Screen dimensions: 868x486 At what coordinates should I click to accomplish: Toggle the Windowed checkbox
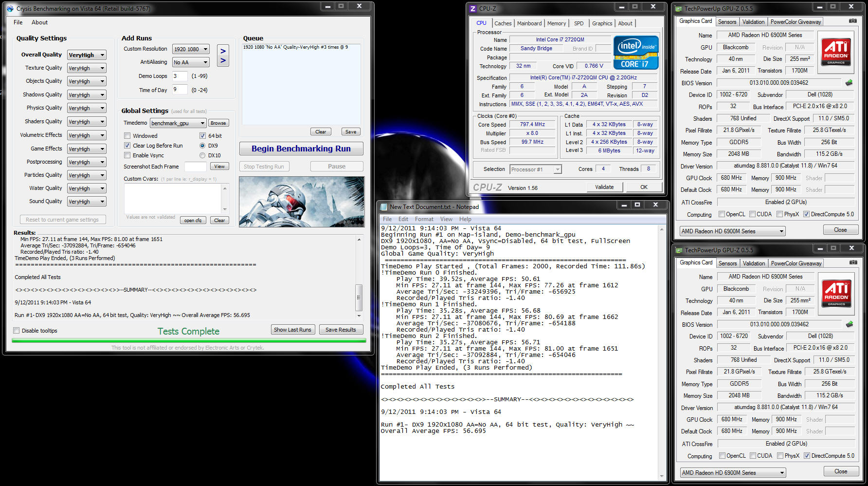[127, 136]
